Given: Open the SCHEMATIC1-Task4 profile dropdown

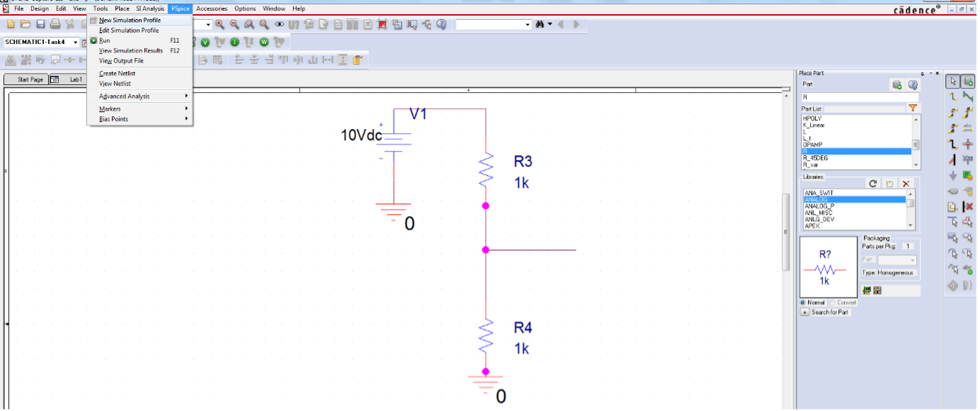Looking at the screenshot, I should [75, 43].
